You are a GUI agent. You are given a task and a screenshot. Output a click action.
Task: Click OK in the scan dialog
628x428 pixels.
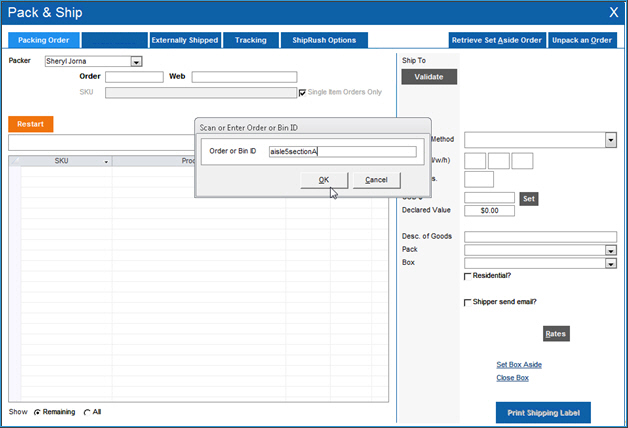[324, 180]
